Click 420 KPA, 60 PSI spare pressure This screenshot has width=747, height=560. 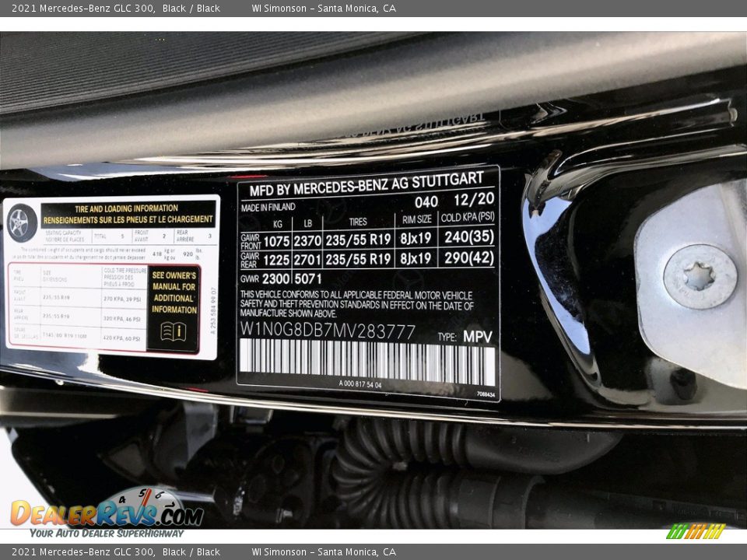[122, 338]
